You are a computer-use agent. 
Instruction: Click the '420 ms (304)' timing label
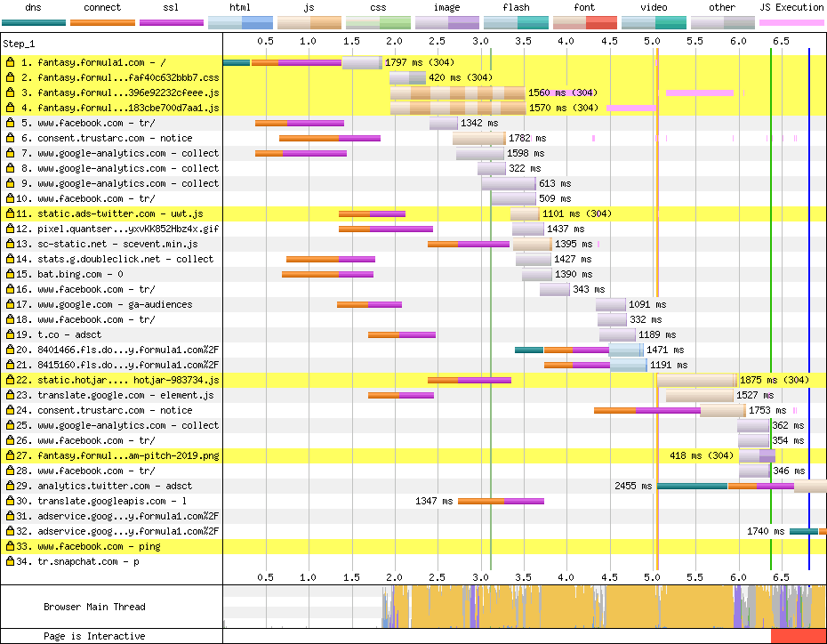(x=461, y=77)
